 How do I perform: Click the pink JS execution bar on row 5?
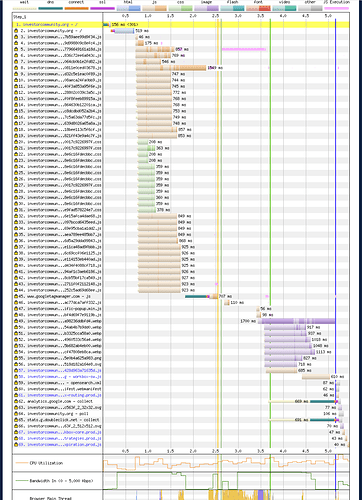(244, 49)
